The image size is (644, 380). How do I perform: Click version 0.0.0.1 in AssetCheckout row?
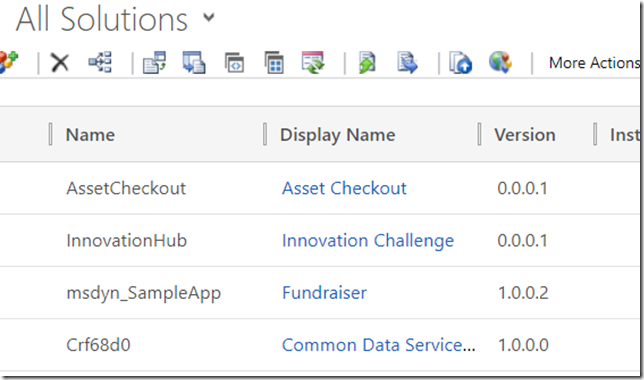(522, 188)
